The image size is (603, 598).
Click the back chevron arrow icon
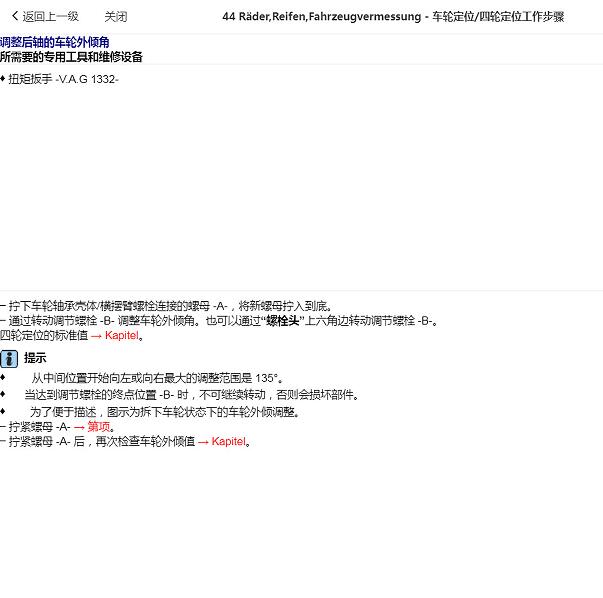pyautogui.click(x=15, y=16)
